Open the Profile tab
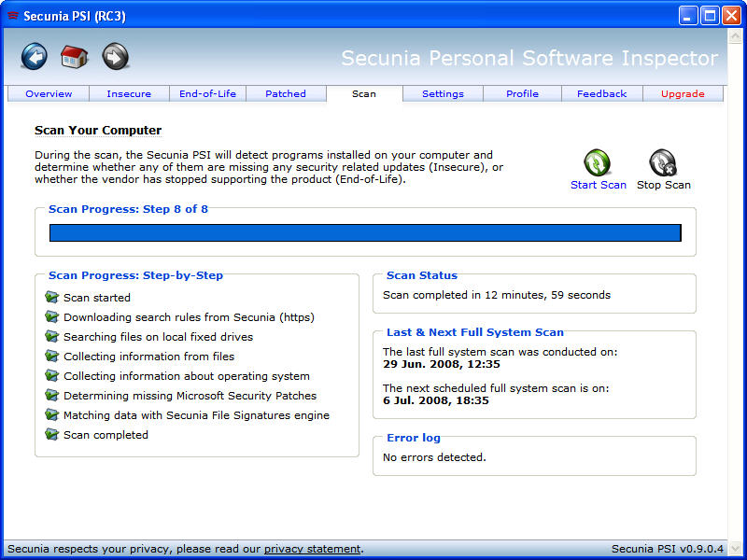The image size is (747, 560). click(x=522, y=93)
